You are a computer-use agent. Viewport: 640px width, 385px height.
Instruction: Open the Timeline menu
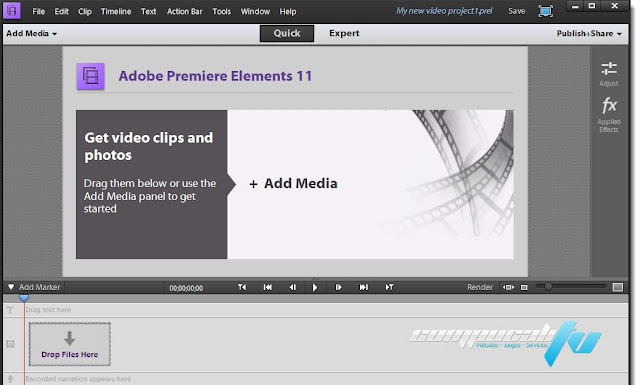[116, 11]
